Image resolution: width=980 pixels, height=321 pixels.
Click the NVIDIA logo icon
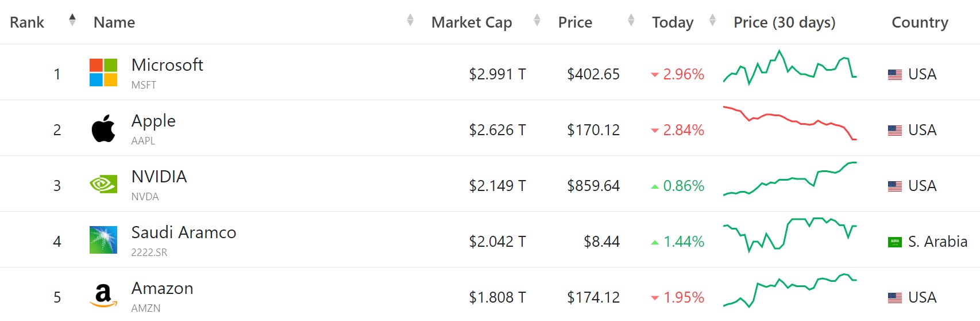pos(103,184)
